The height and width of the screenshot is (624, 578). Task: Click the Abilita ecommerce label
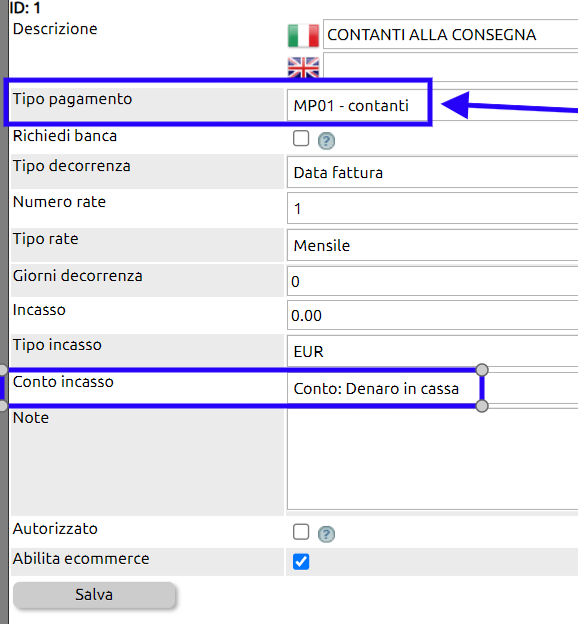point(81,559)
